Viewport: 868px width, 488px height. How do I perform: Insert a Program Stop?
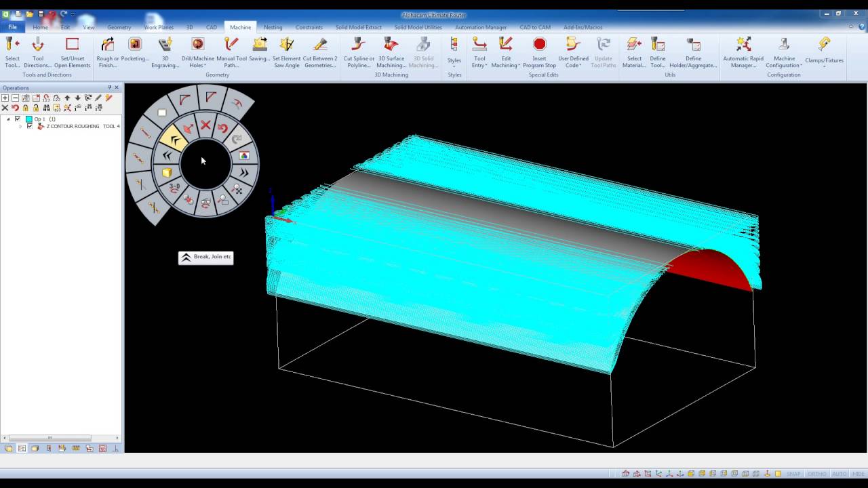coord(539,53)
